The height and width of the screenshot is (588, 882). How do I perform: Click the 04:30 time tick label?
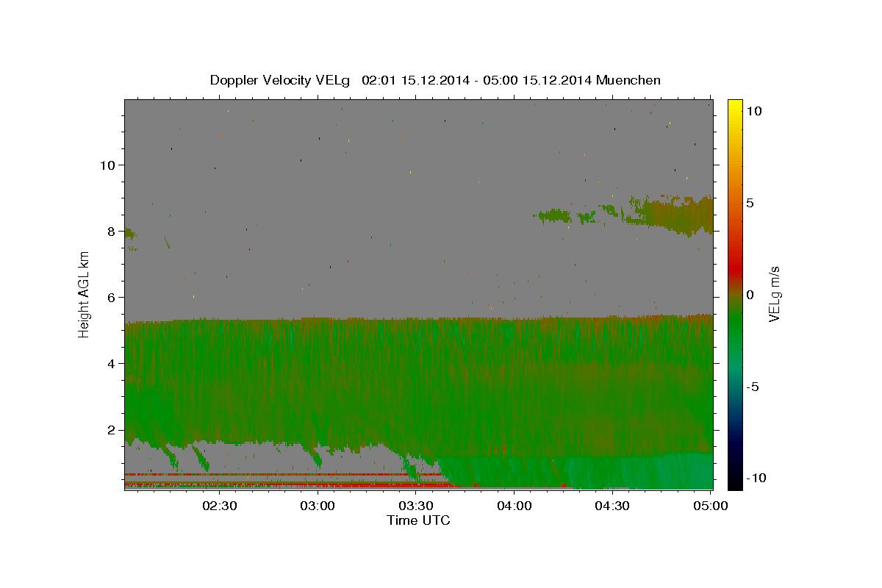click(612, 506)
